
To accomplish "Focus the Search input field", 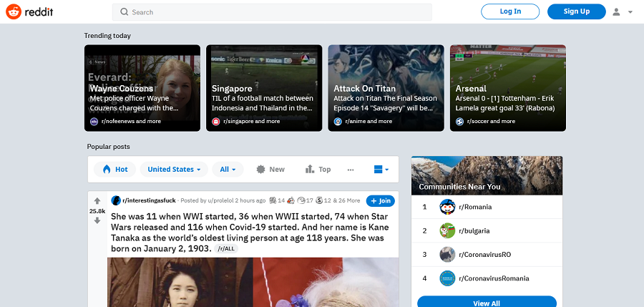I will point(272,12).
